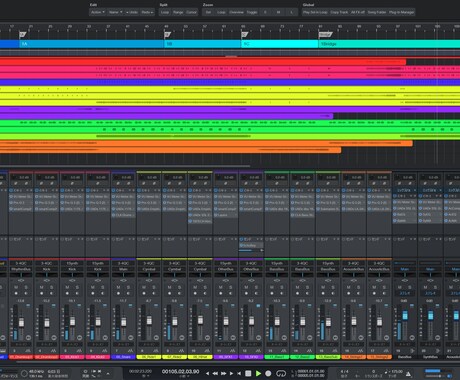Toggle the transport Loop button
Viewport: 460px width, 380px height.
(281, 373)
